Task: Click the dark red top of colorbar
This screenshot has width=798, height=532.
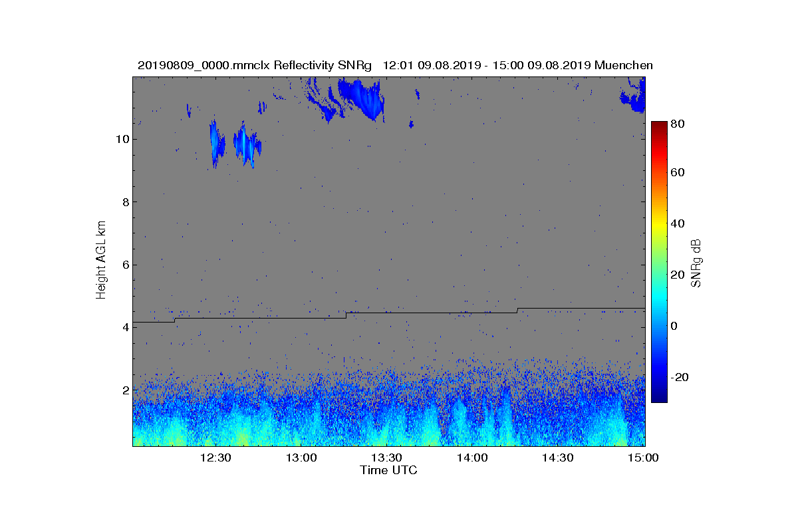Action: coord(658,128)
